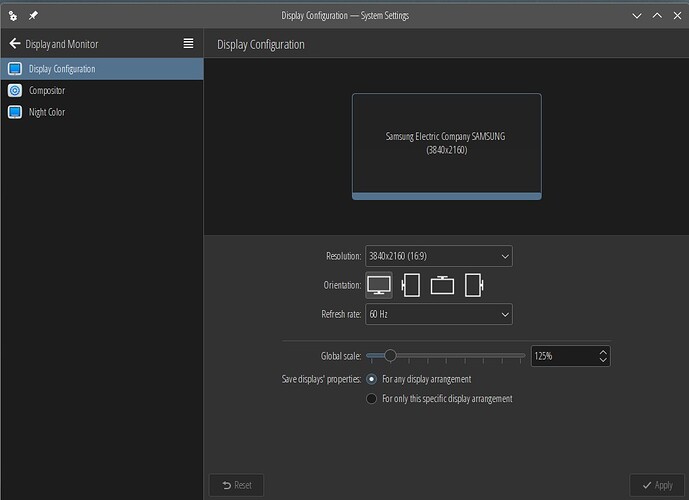
Task: Select 90° counter-clockwise rotated orientation icon
Action: pyautogui.click(x=411, y=285)
